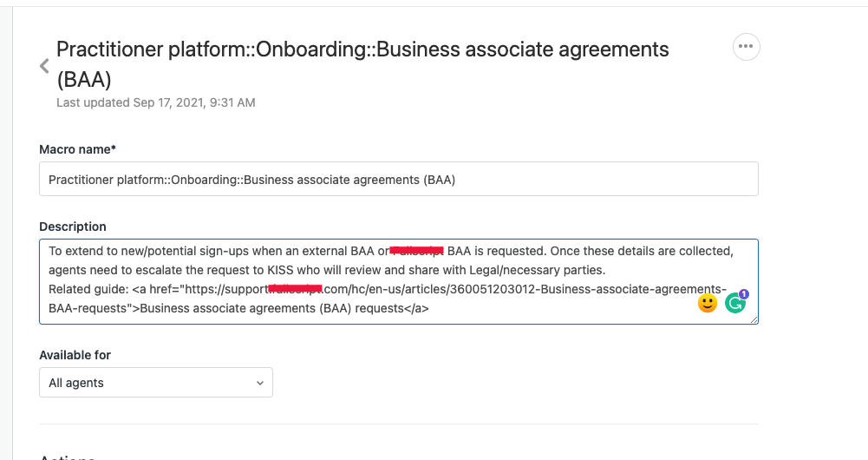868x460 pixels.
Task: Open the Grammarly icon in Description field
Action: (x=735, y=304)
